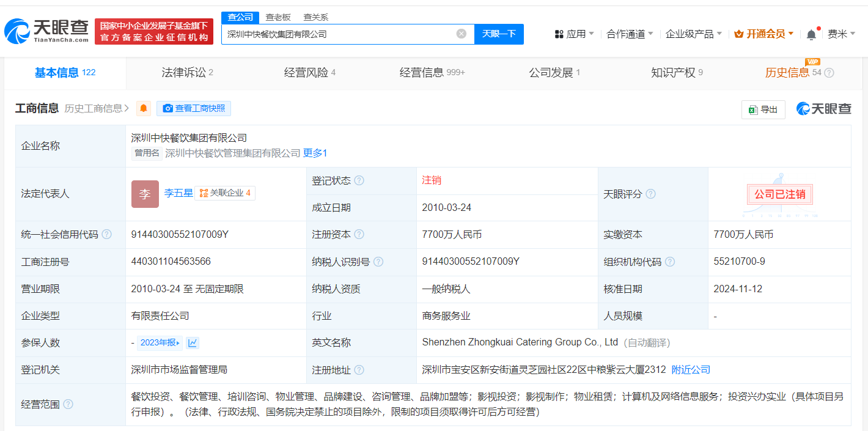Expand the 合作通道 dropdown

coord(630,34)
